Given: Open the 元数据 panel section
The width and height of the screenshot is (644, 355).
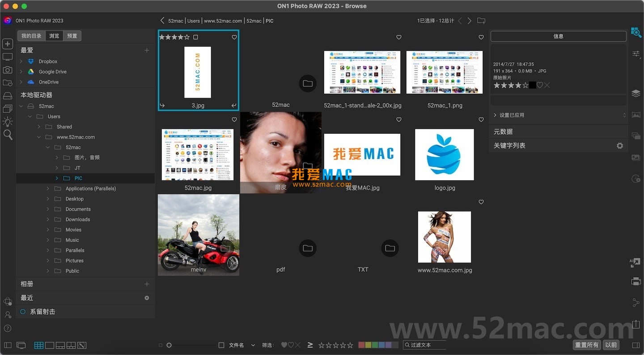Looking at the screenshot, I should point(559,132).
